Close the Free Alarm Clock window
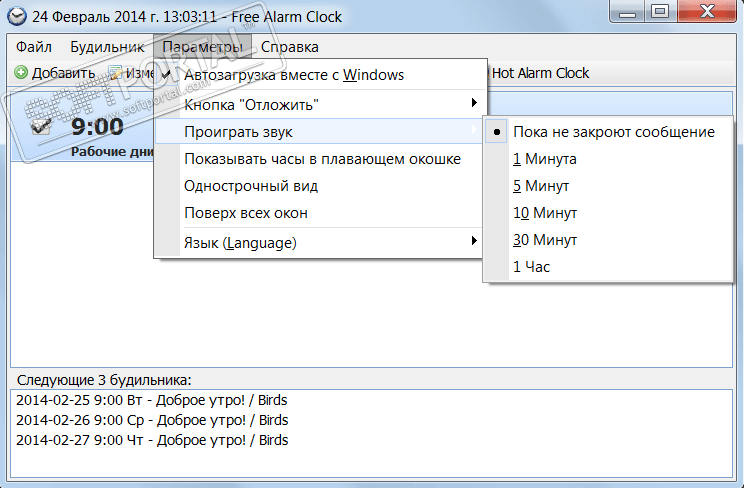Screen dimensions: 744x488 click(707, 12)
